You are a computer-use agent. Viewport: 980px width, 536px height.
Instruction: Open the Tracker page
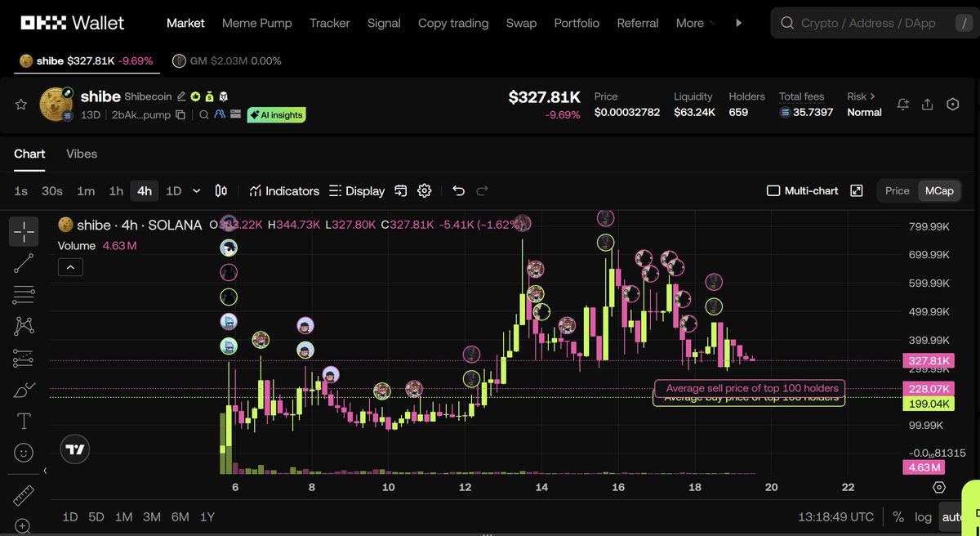pos(330,23)
